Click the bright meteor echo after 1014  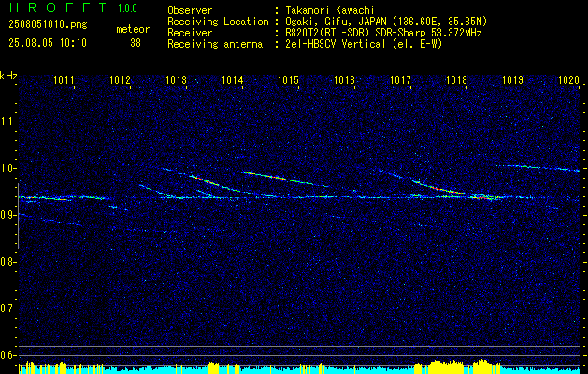click(285, 179)
